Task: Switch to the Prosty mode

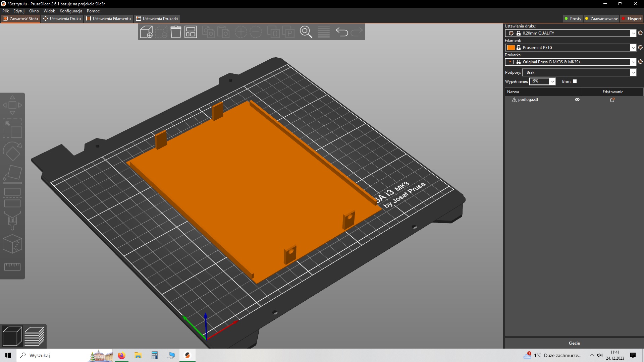Action: pos(573,18)
